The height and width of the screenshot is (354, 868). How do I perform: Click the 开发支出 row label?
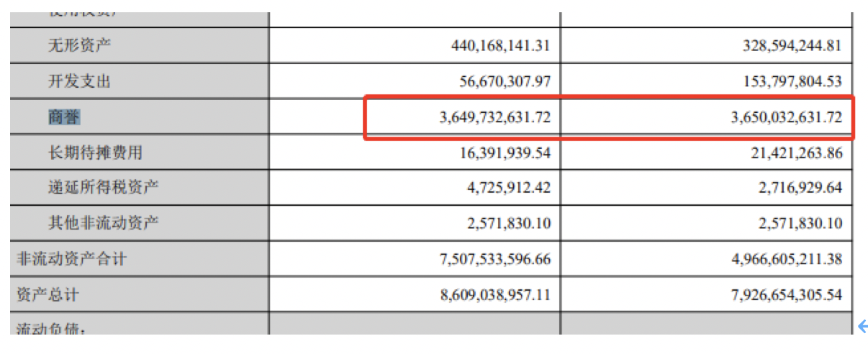tap(80, 81)
